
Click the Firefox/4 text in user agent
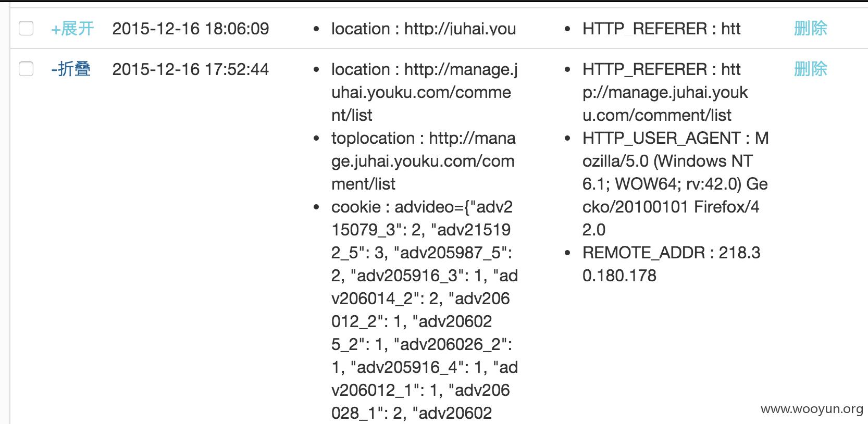pyautogui.click(x=727, y=207)
